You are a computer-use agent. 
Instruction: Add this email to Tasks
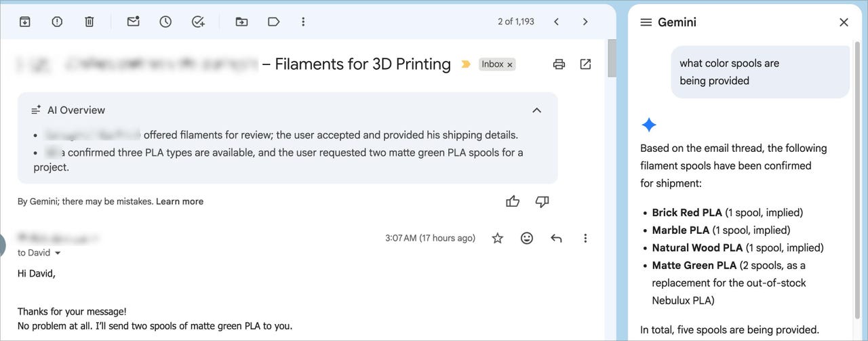point(198,22)
